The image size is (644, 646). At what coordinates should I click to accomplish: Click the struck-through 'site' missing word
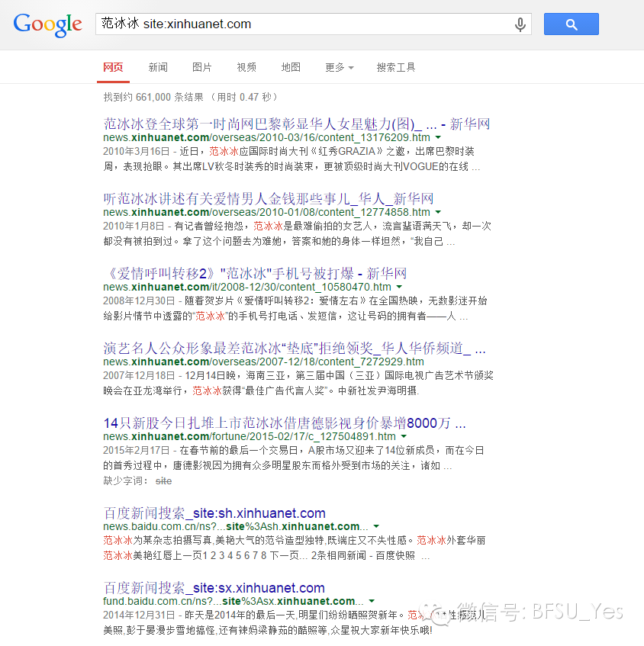pos(163,480)
